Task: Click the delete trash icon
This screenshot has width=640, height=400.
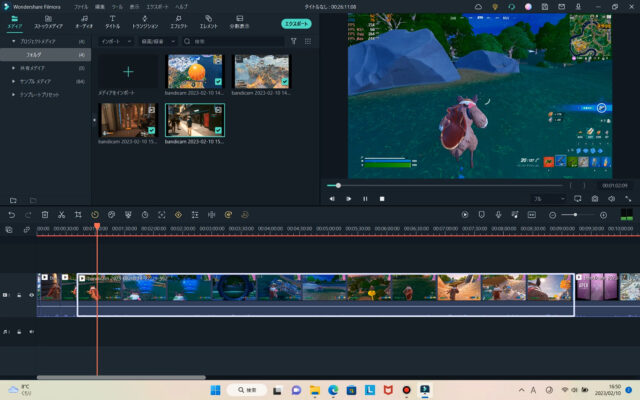Action: tap(45, 215)
